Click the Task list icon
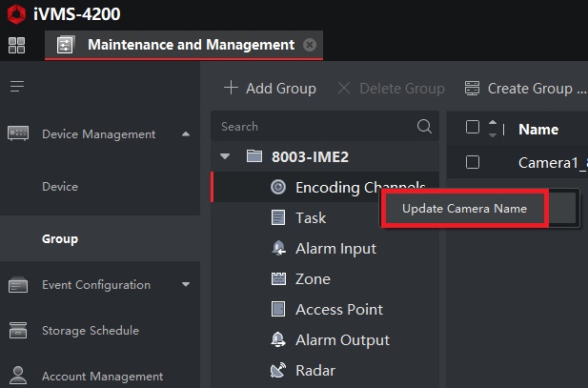The width and height of the screenshot is (588, 388). point(278,217)
